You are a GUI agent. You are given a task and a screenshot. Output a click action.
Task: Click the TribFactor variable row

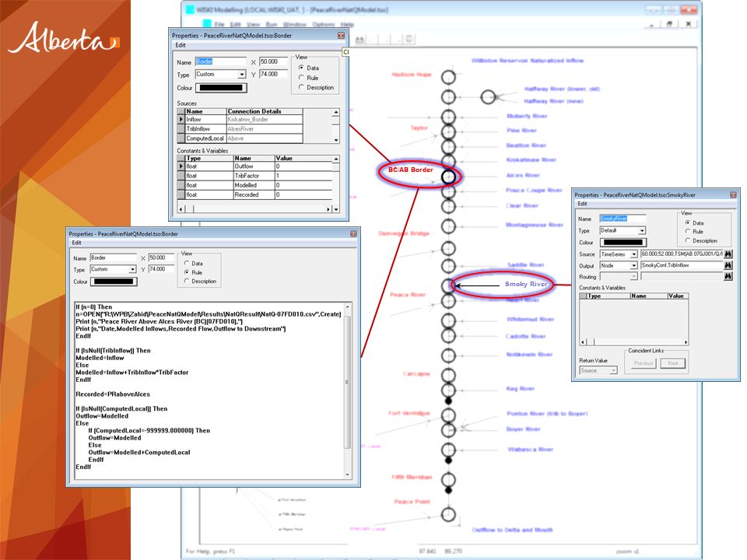[x=255, y=176]
